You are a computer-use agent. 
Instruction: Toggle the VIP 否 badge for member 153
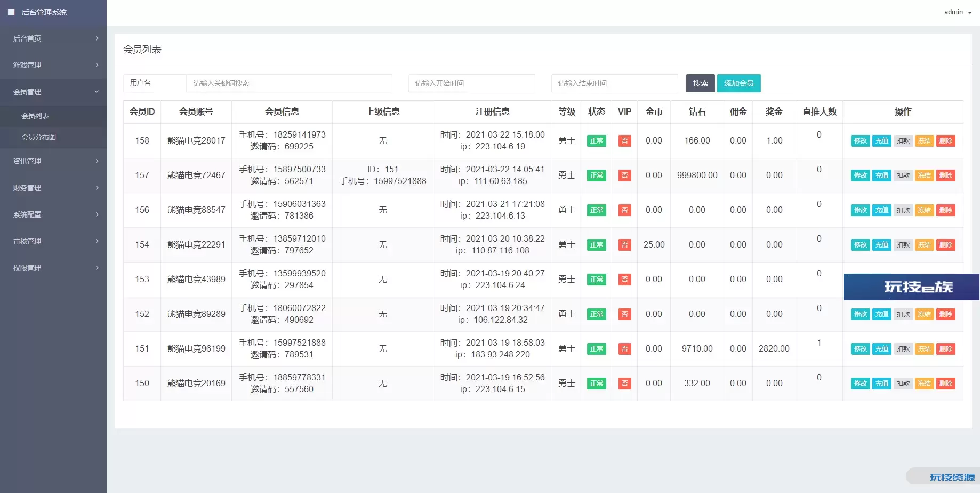624,280
